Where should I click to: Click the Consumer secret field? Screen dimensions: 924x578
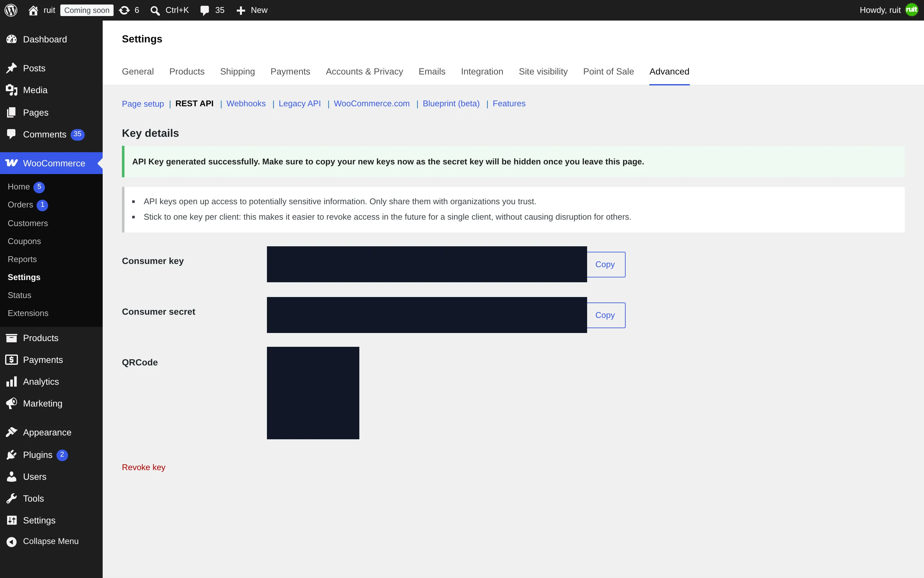[427, 315]
